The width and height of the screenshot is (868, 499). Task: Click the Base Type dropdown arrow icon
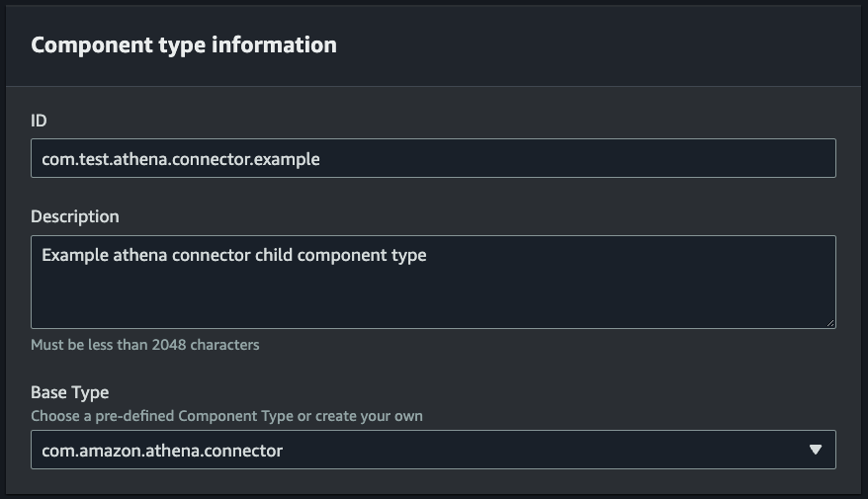pos(815,450)
